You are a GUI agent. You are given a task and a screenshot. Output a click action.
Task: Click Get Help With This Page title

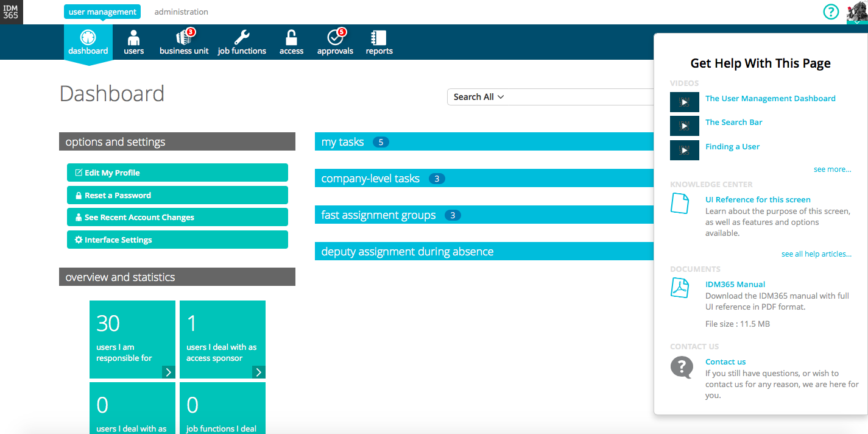point(761,63)
